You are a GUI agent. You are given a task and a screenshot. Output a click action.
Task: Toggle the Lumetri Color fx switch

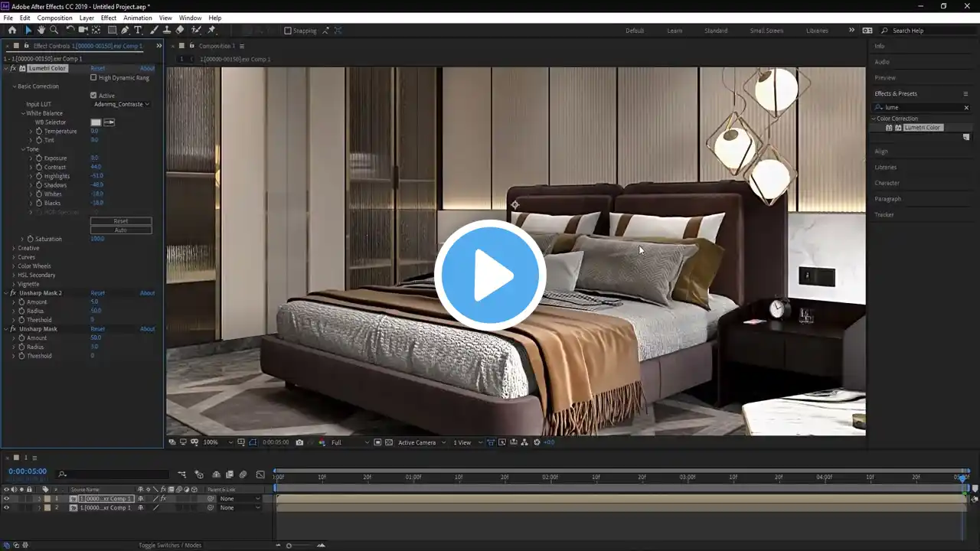[x=13, y=68]
